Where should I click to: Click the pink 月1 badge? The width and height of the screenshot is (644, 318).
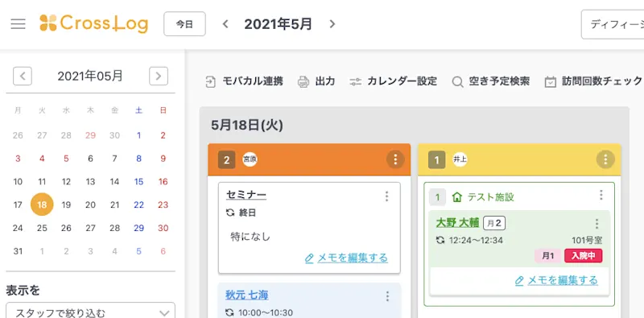coord(548,255)
